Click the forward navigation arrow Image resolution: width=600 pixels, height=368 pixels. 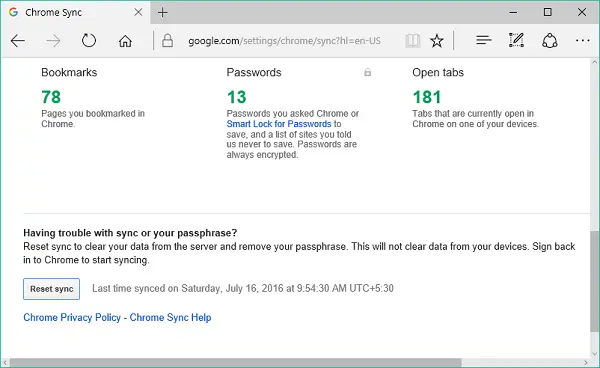click(53, 41)
